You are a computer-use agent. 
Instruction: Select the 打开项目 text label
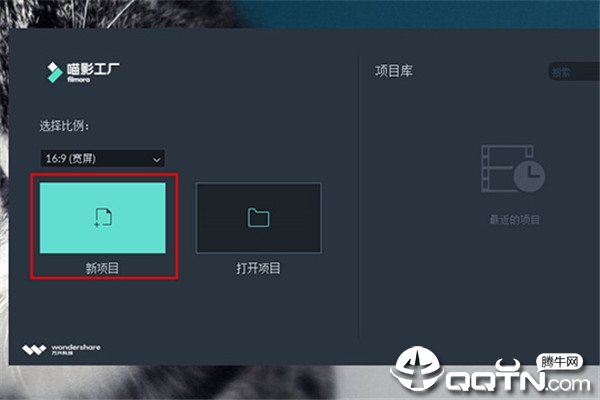pos(258,268)
